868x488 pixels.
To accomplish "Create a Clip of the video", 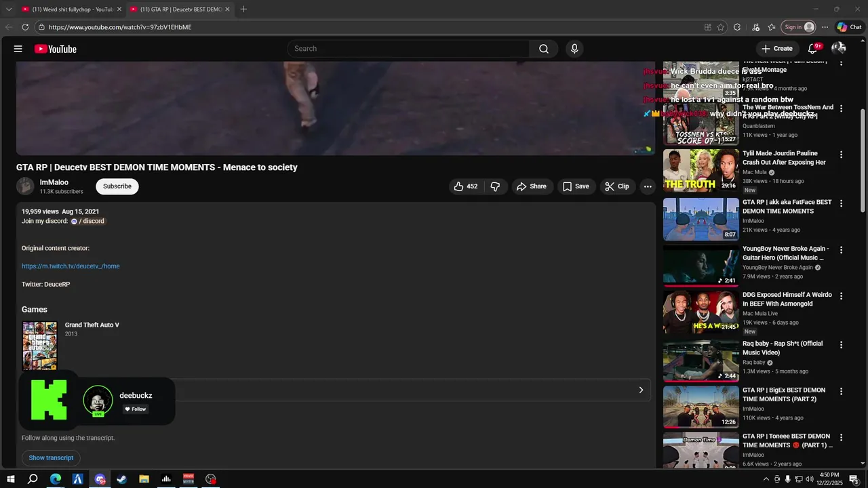I will point(616,186).
